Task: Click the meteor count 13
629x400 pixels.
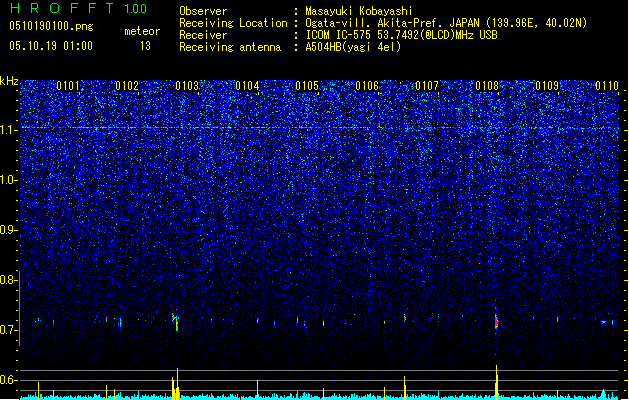Action: [x=145, y=46]
